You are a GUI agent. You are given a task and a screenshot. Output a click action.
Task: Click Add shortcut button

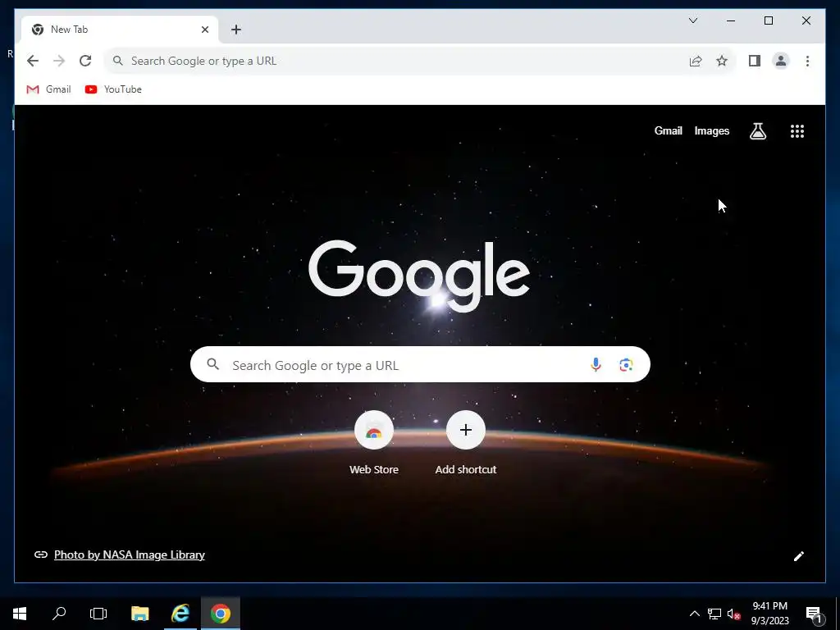[466, 442]
